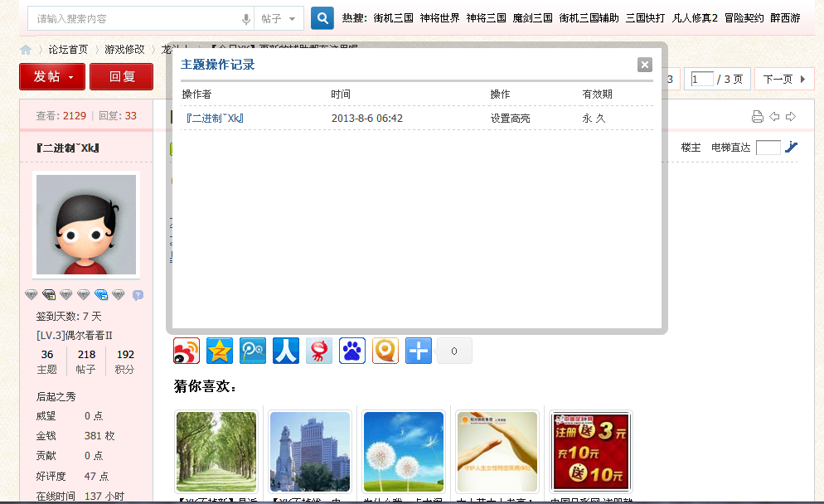
Task: Click the time 2013-8-6 06:42 cell
Action: coord(366,119)
